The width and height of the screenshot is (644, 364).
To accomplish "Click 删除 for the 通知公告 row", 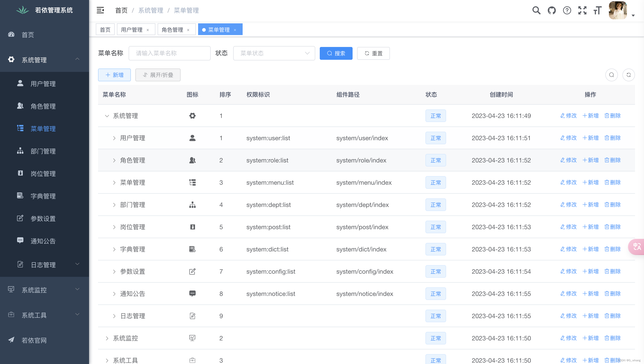I will (x=613, y=293).
